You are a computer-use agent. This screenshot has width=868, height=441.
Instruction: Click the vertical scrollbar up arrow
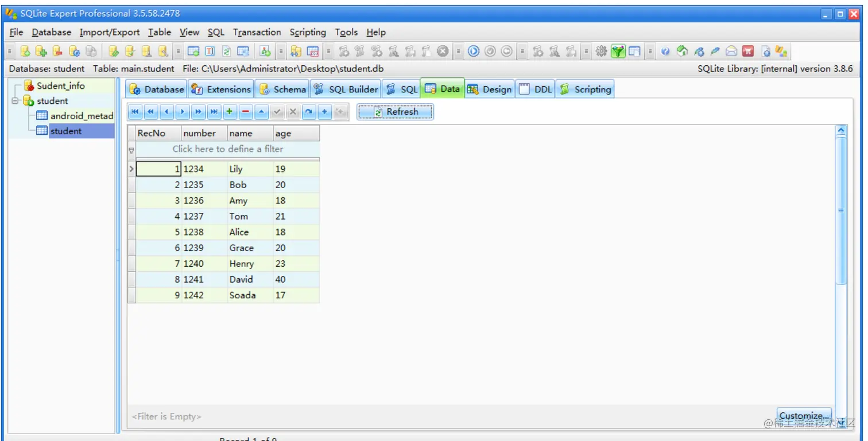tap(842, 131)
